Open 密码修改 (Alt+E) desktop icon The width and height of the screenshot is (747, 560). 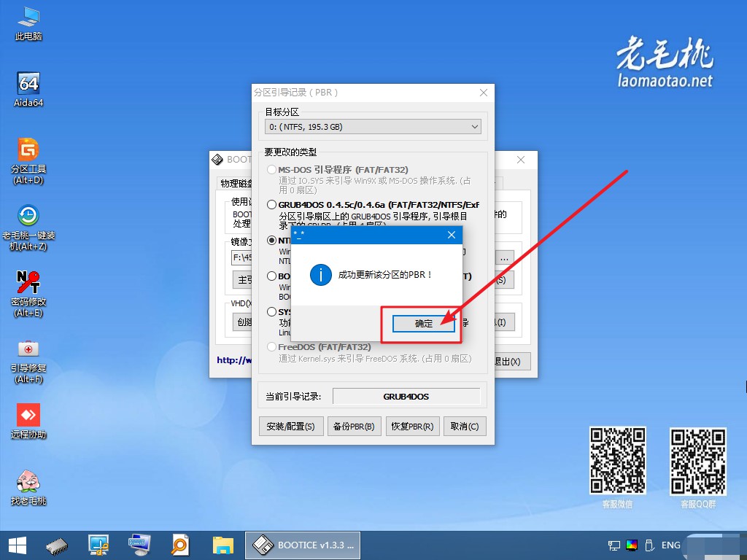pos(28,294)
